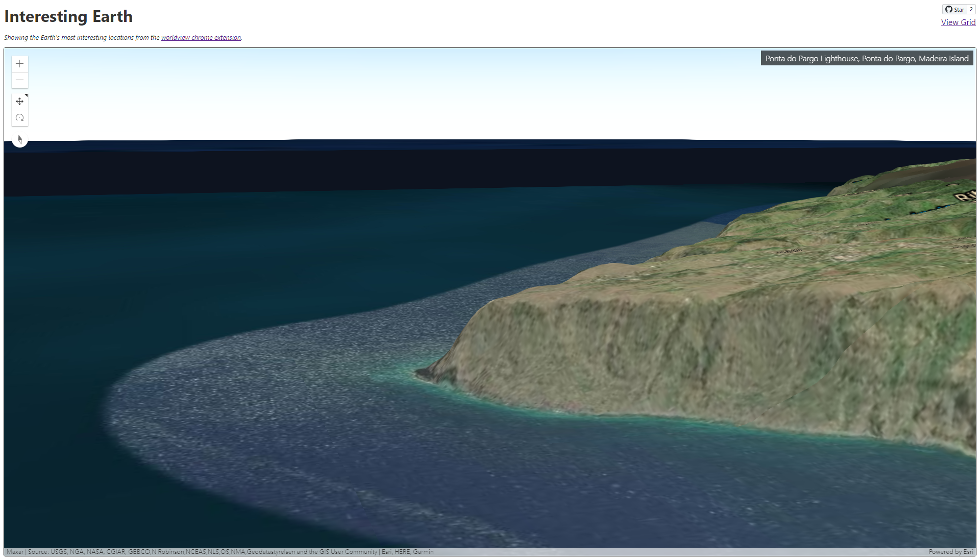Open the stargazer count showing 2
This screenshot has height=560, width=980.
(x=971, y=9)
